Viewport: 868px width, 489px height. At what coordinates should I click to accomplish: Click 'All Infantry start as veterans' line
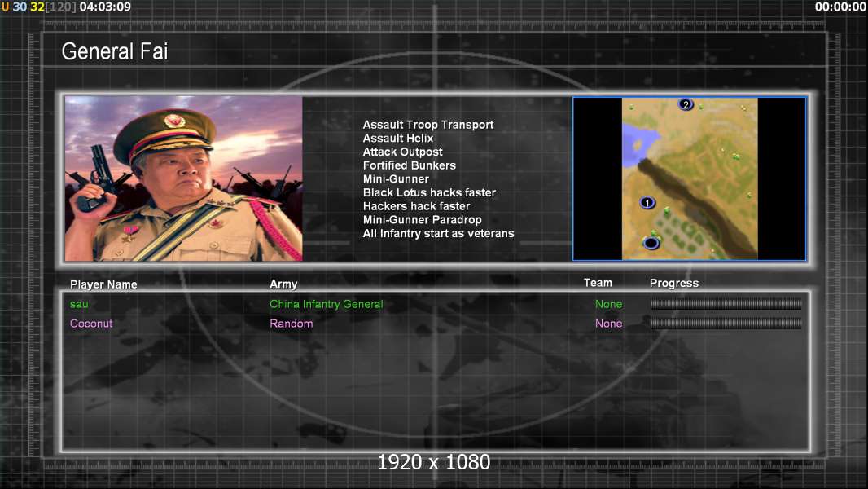pyautogui.click(x=438, y=233)
